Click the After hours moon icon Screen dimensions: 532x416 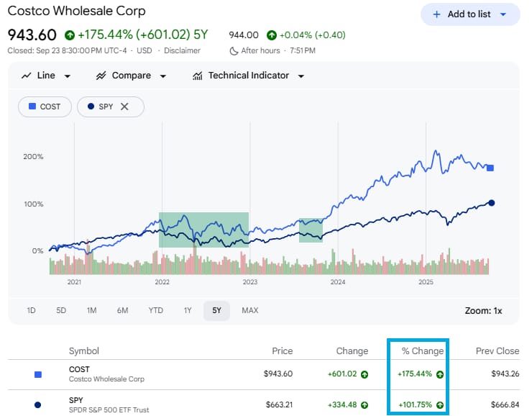[x=234, y=50]
